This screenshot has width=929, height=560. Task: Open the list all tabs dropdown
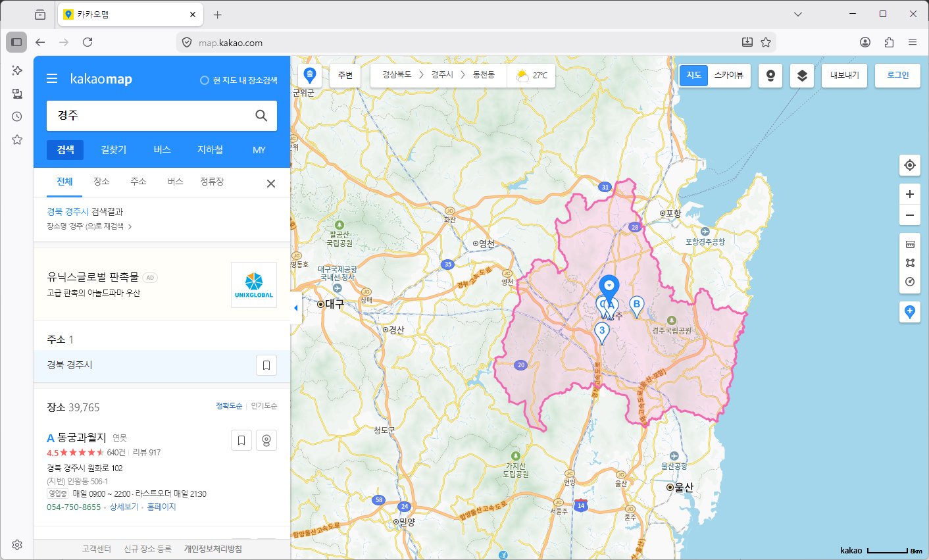coord(798,14)
